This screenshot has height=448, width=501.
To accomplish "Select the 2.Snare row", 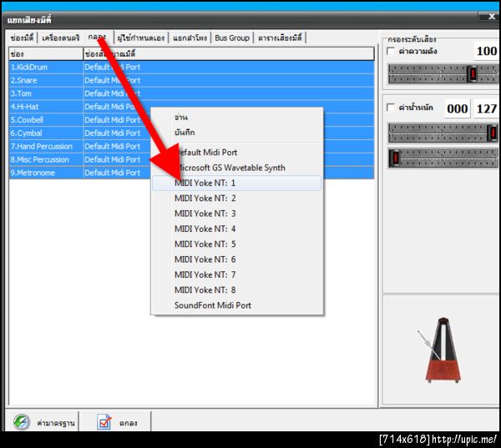I will pyautogui.click(x=191, y=80).
